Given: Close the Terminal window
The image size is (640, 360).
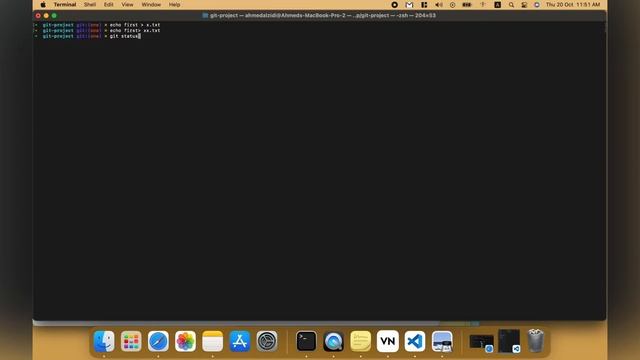Looking at the screenshot, I should click(38, 16).
